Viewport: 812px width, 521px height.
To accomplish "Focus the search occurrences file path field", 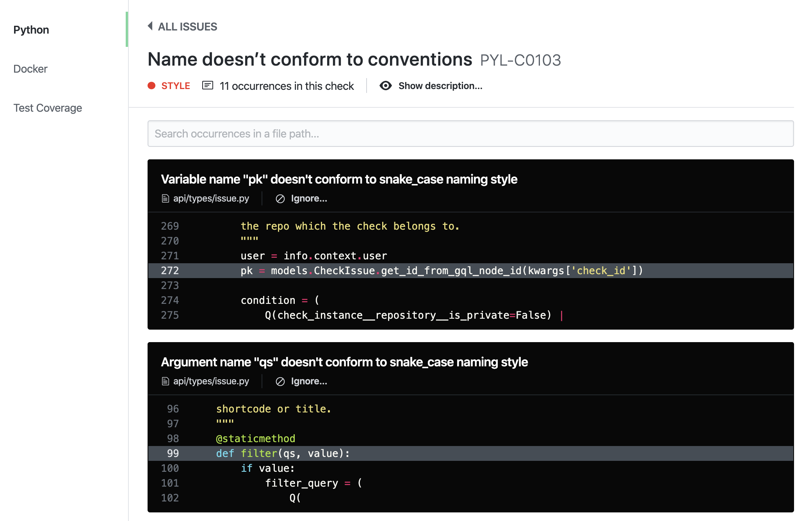I will pyautogui.click(x=470, y=134).
